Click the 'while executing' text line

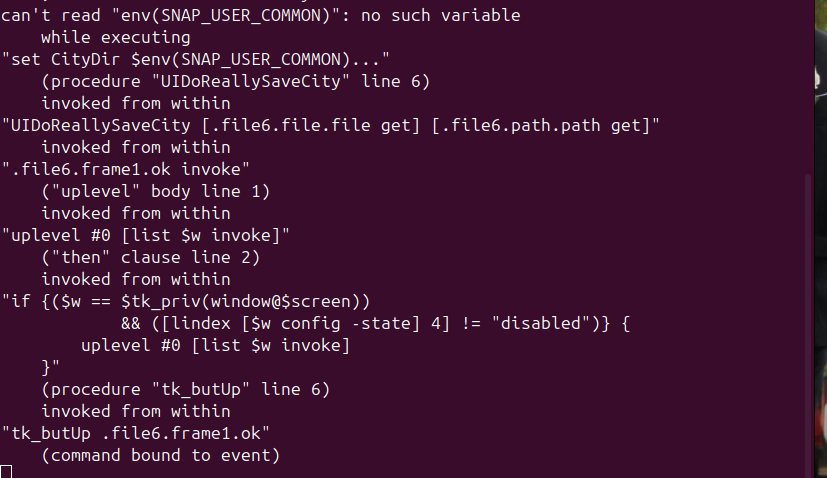(x=115, y=38)
